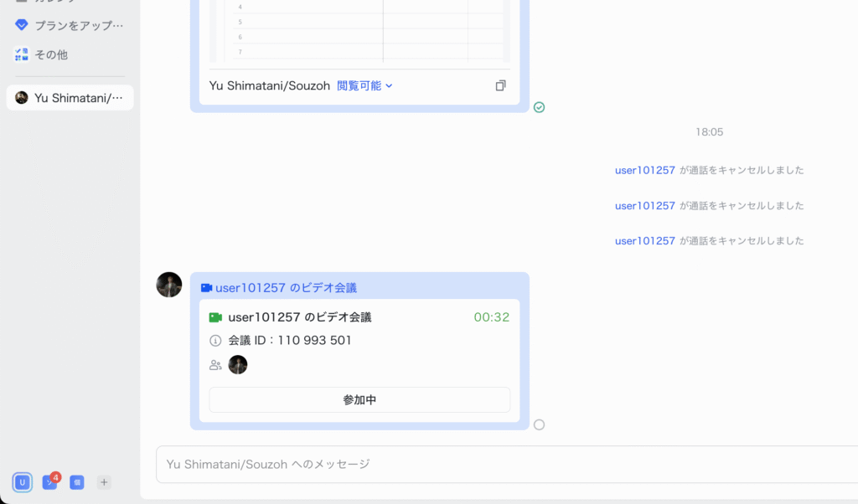The height and width of the screenshot is (504, 858).
Task: Click the green video camera meeting icon
Action: click(x=215, y=317)
